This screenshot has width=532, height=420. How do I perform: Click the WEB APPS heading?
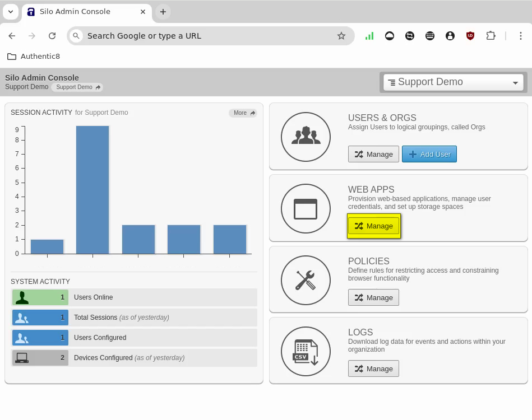[371, 189]
